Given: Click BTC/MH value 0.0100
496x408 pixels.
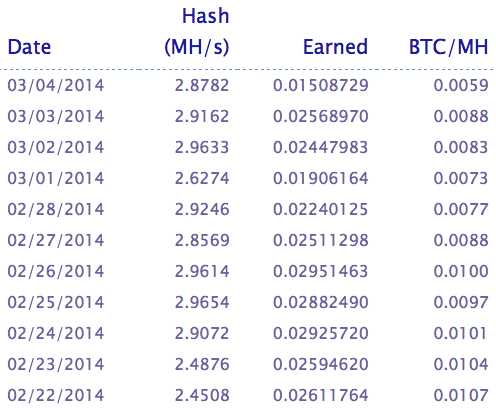Looking at the screenshot, I should pos(461,271).
